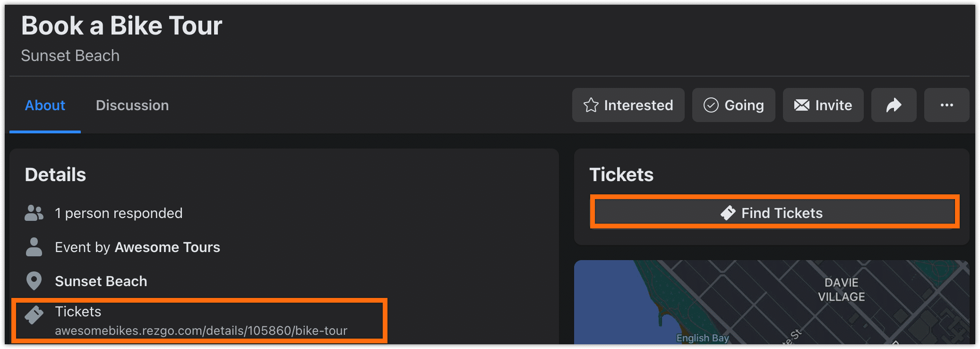Click the people icon beside responded count
The height and width of the screenshot is (349, 980).
34,213
